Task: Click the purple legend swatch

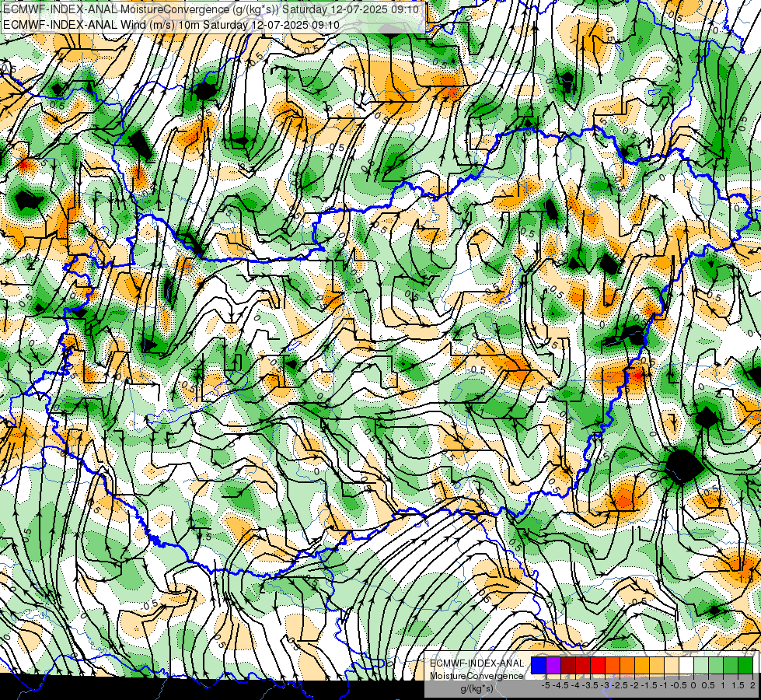Action: tap(553, 665)
